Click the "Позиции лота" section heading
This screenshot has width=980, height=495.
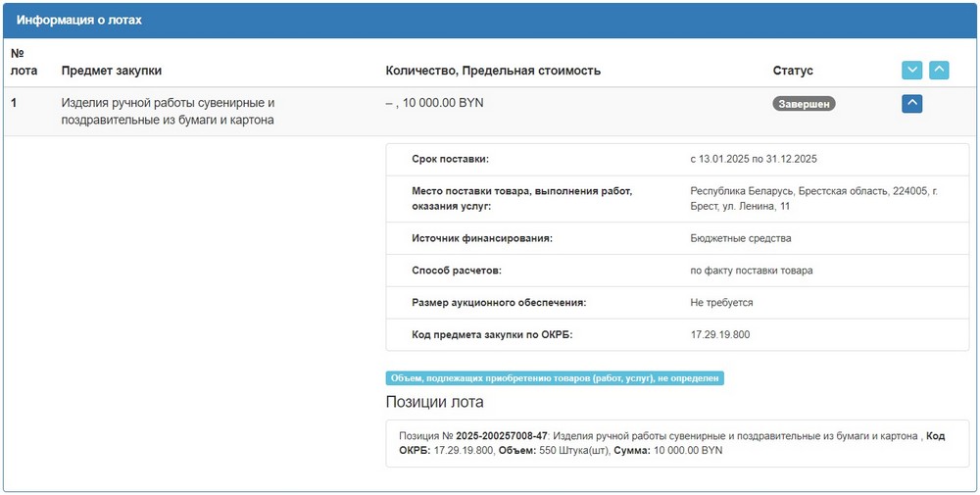pos(434,402)
